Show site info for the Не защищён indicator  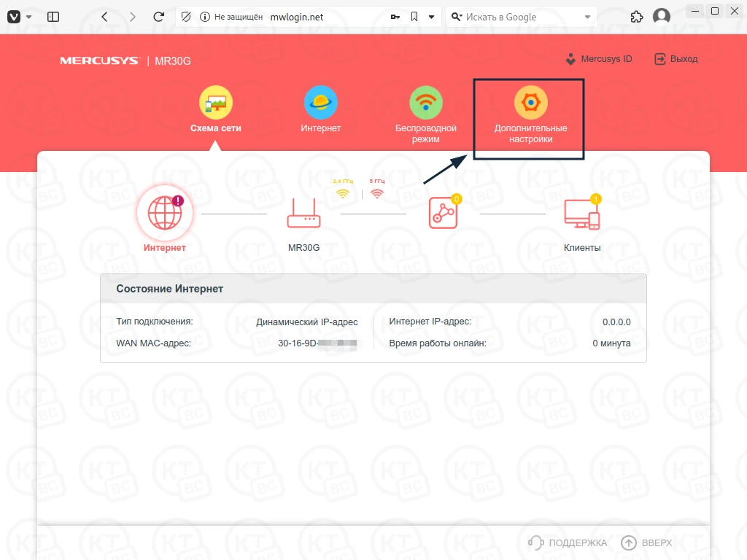(231, 17)
